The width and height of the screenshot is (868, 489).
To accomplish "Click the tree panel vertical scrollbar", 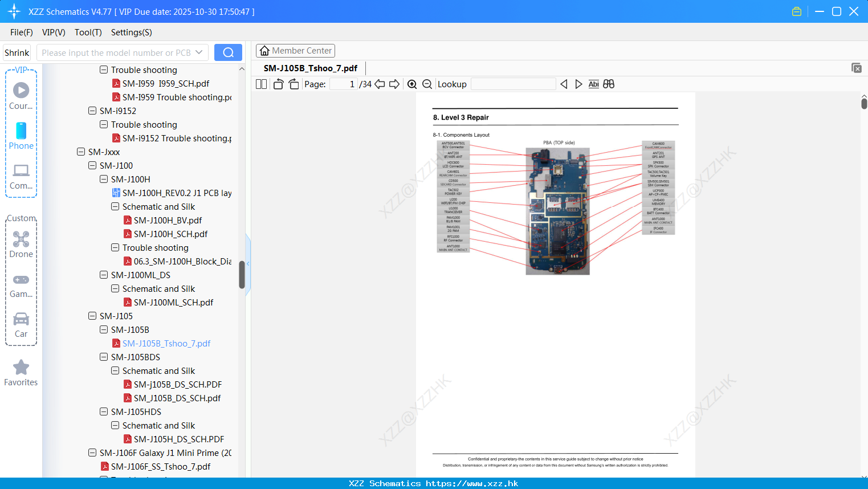I will point(242,275).
